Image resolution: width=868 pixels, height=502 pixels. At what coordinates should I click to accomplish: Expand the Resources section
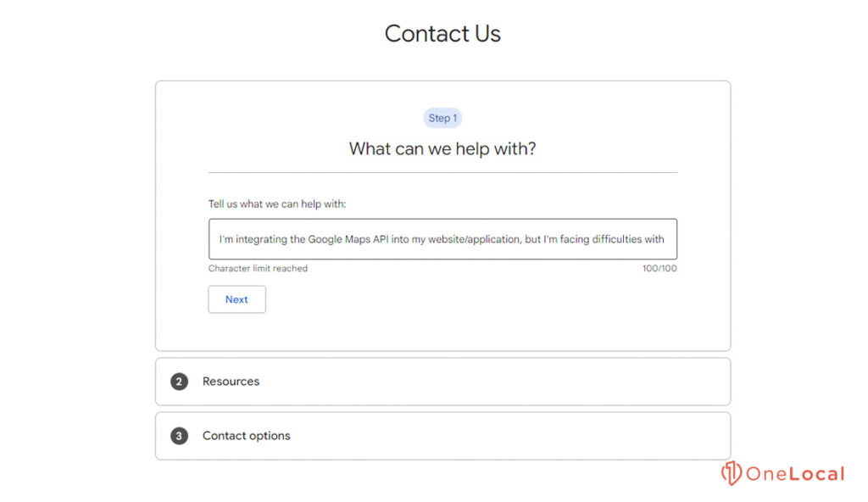point(442,382)
